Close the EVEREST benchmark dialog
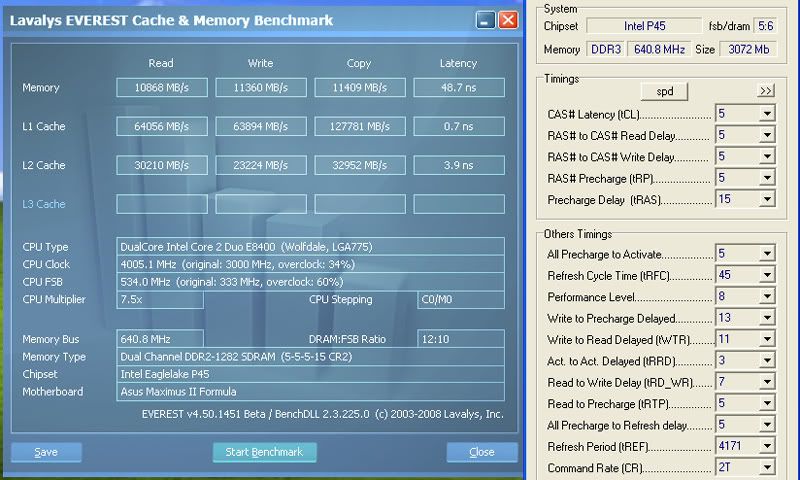Screen dimensions: 800x480 (x=482, y=452)
